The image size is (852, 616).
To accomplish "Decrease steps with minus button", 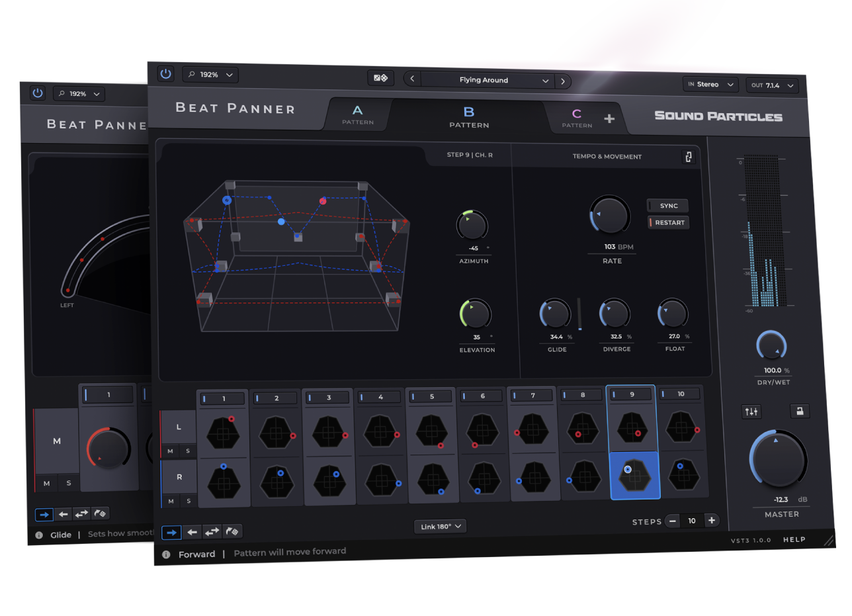I will (x=673, y=521).
